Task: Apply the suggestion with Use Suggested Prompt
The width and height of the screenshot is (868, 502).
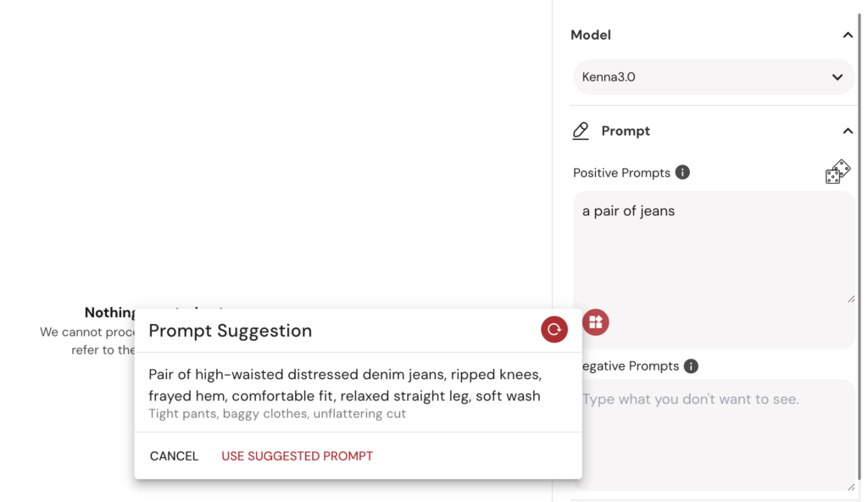Action: coord(298,456)
